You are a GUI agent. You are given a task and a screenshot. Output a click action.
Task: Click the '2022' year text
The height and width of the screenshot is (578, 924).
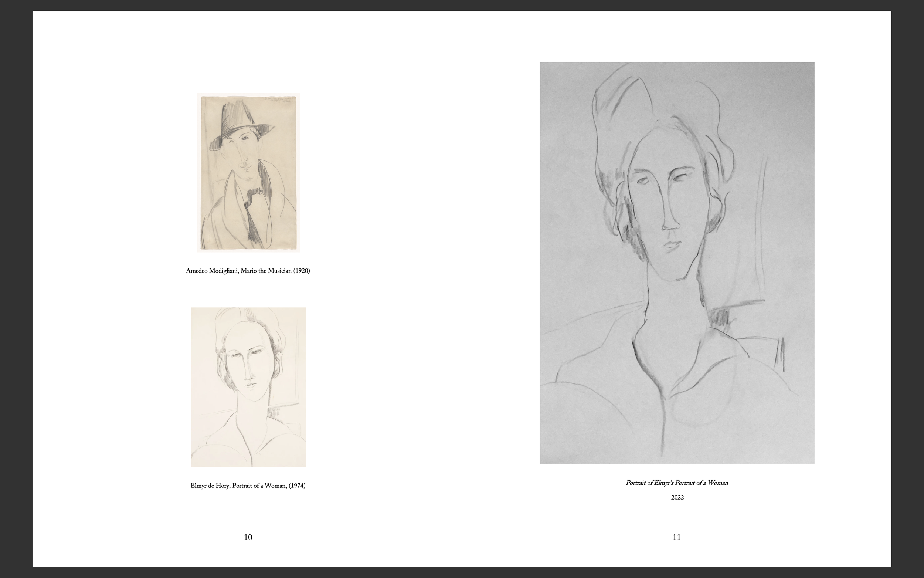coord(677,497)
